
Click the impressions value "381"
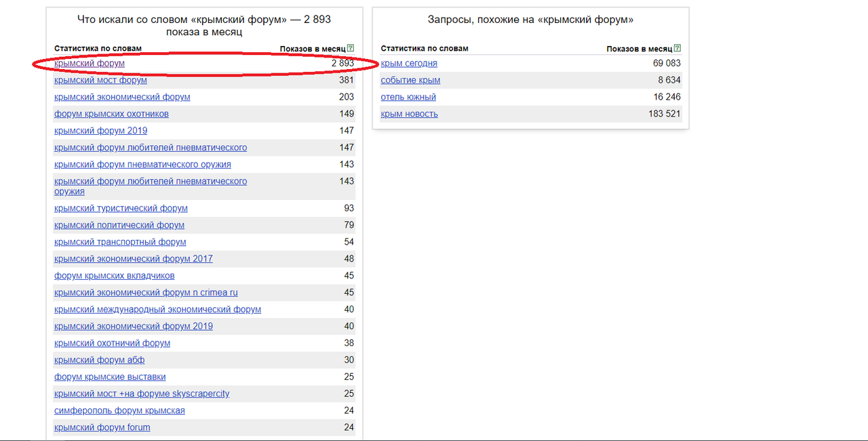347,80
